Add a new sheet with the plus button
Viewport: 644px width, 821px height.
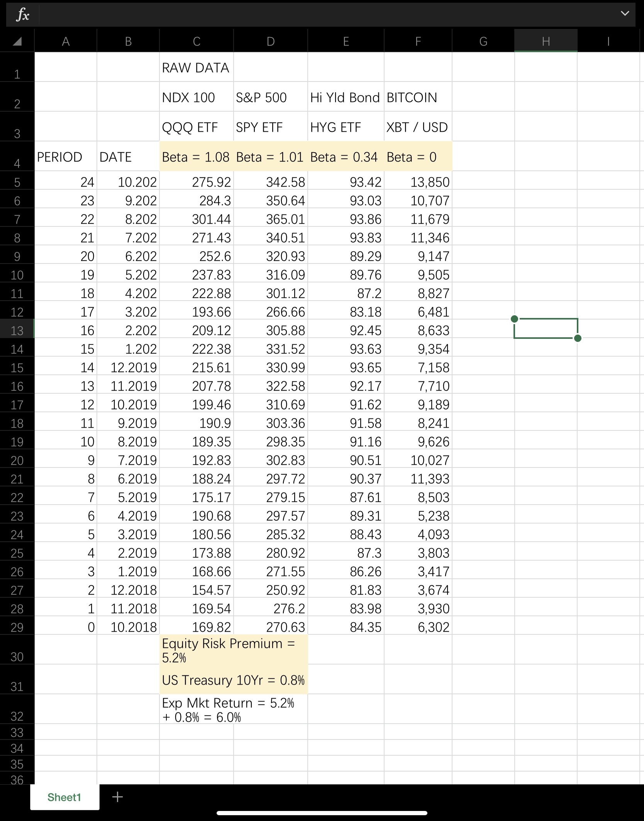click(118, 797)
